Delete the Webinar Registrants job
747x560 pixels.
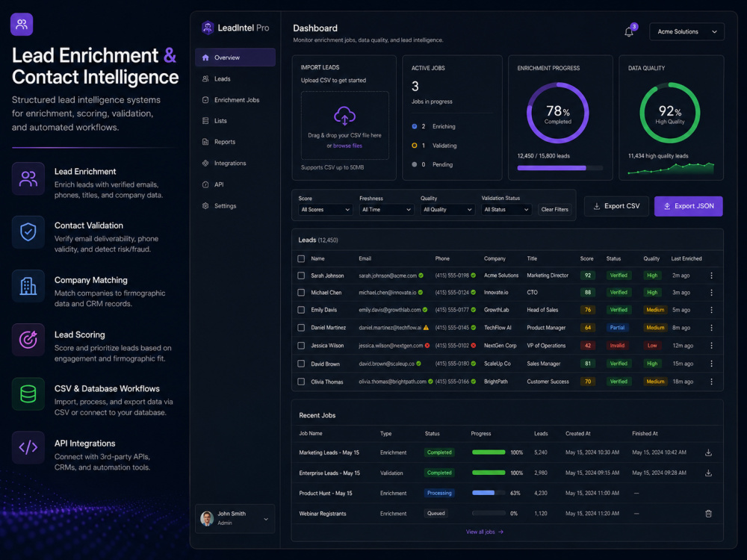tap(708, 514)
